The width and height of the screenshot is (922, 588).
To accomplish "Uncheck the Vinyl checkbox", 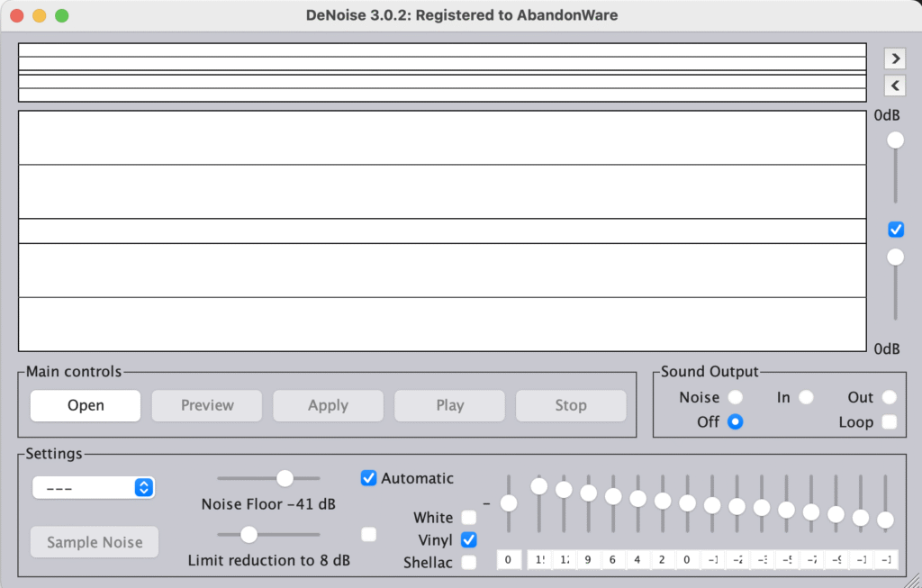I will (x=468, y=539).
